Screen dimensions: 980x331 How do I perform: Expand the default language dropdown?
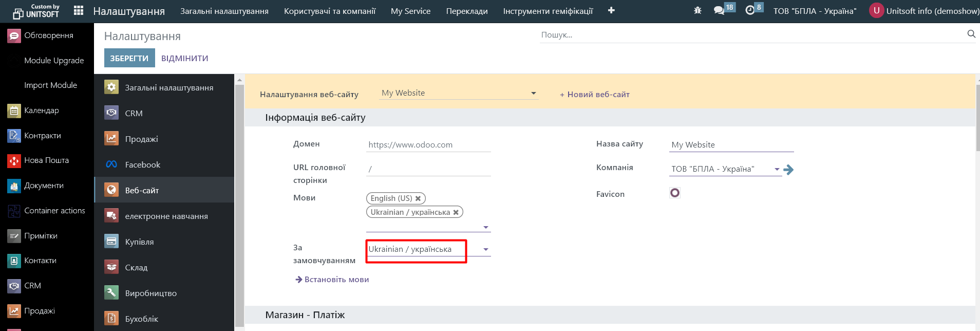[x=485, y=250]
